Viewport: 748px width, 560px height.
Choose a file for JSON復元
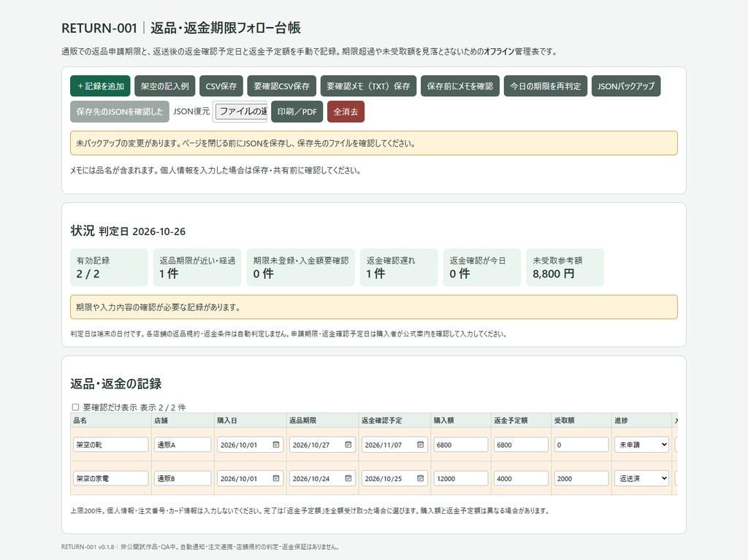click(x=240, y=112)
